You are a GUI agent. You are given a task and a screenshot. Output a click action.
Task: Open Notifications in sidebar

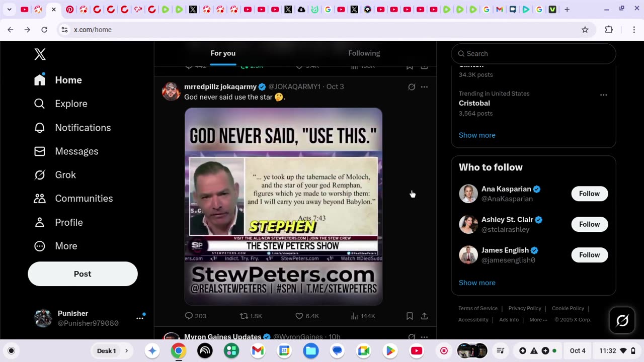[72, 128]
